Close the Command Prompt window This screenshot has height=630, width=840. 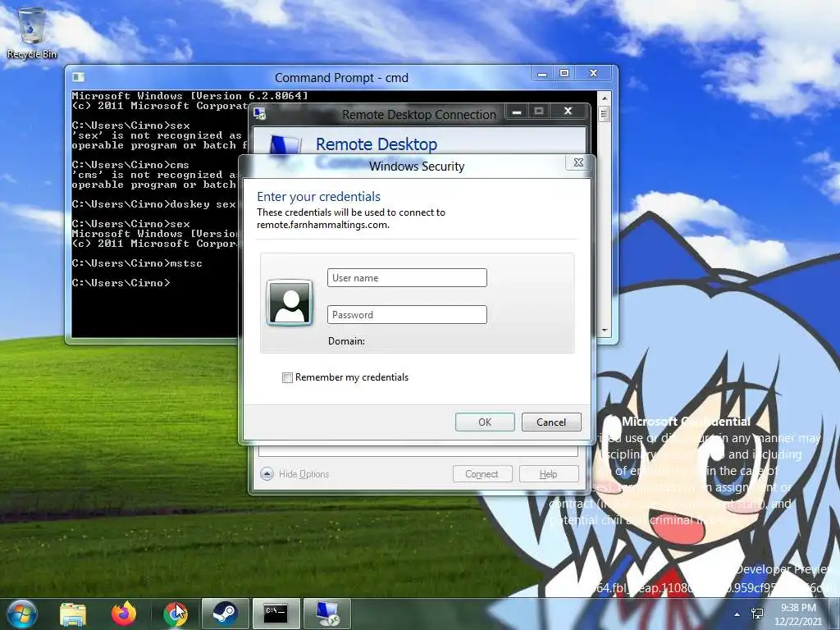point(594,73)
